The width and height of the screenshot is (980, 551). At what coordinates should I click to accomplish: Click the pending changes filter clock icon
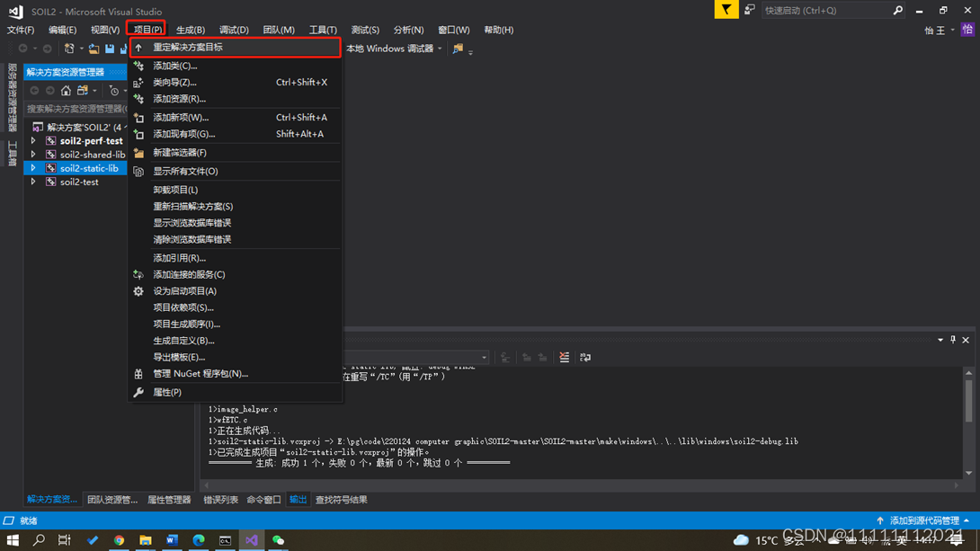click(x=114, y=90)
